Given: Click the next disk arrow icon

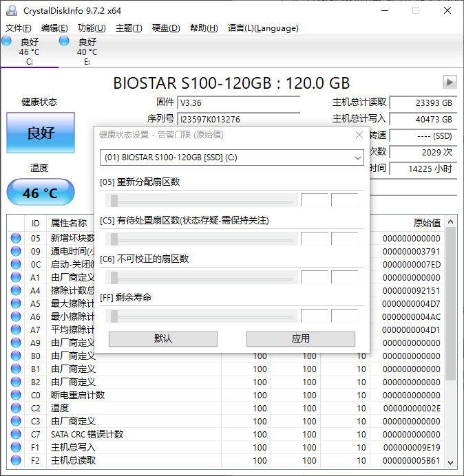Looking at the screenshot, I should pos(450,82).
